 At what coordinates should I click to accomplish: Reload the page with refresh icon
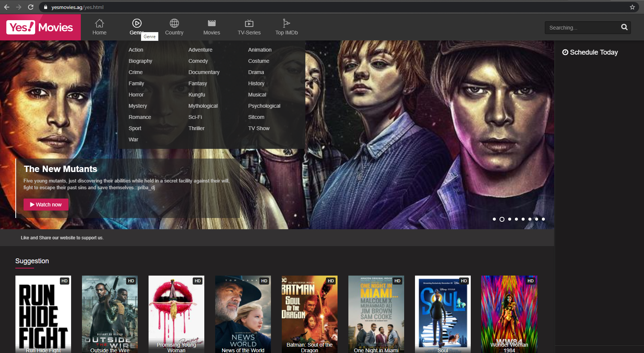tap(31, 7)
